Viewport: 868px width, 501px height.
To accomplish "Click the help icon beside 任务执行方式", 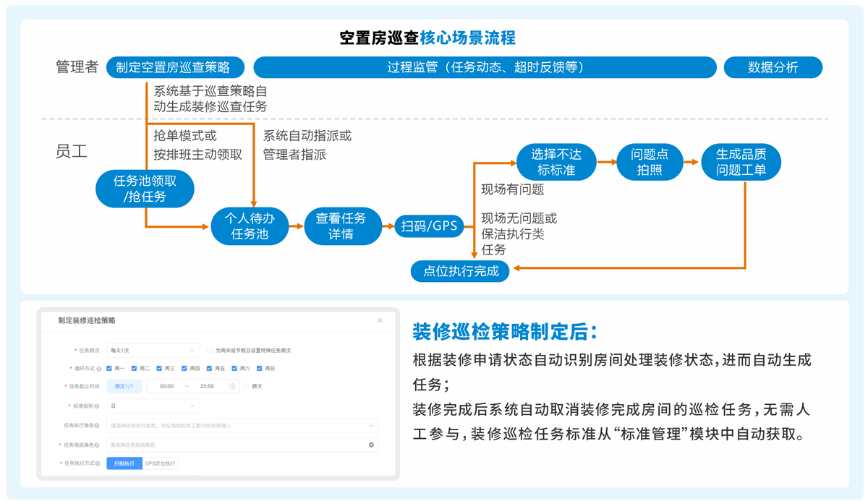I will pos(98,463).
